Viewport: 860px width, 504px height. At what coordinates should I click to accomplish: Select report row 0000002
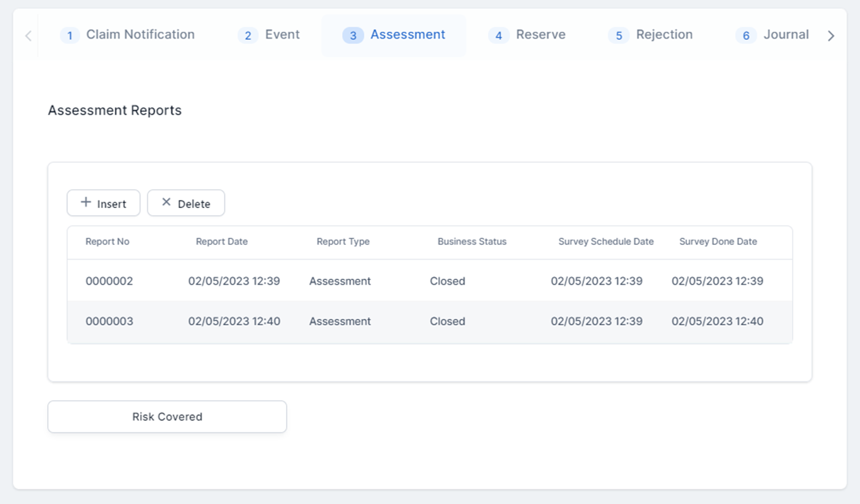(109, 281)
